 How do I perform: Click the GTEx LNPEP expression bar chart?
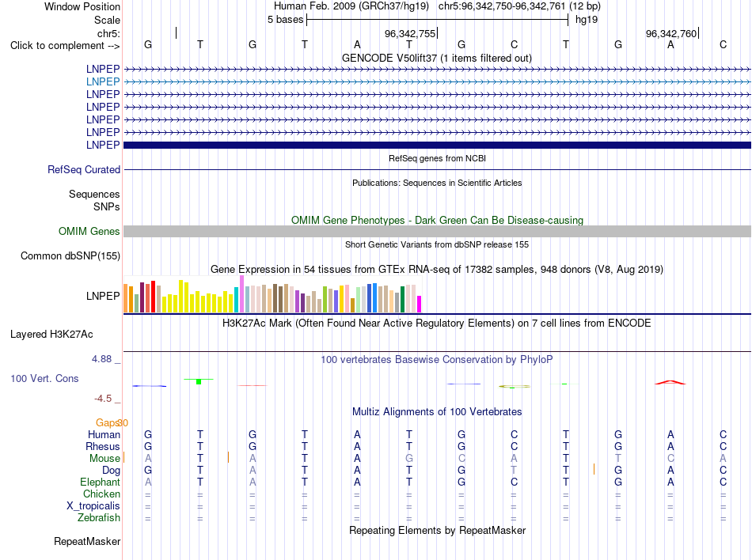point(272,294)
